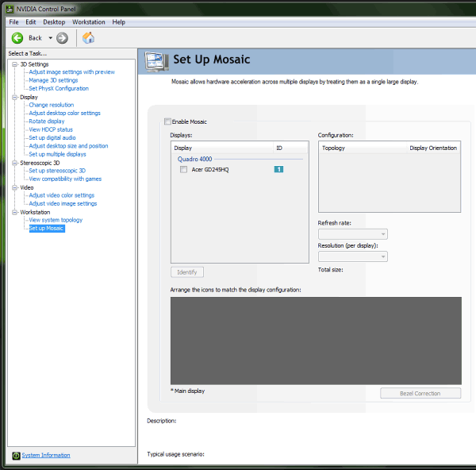The width and height of the screenshot is (476, 470).
Task: Click the System Information icon
Action: (x=16, y=456)
